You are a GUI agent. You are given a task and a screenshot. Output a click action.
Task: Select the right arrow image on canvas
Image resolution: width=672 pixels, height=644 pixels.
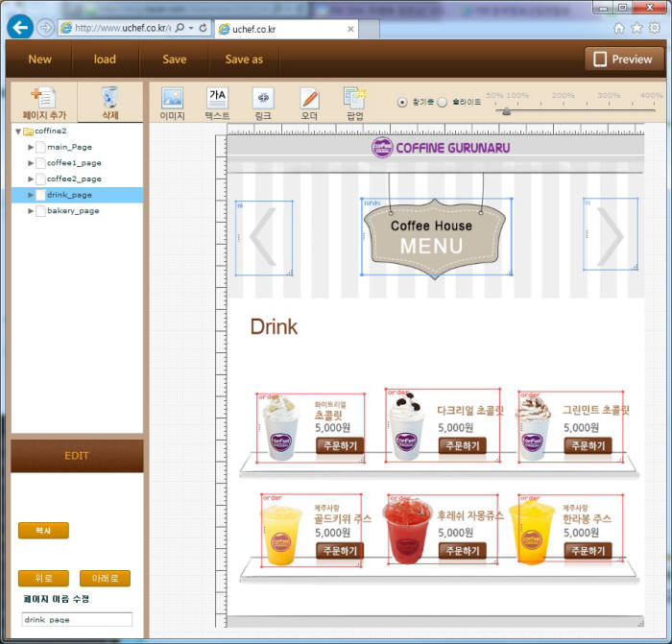point(611,234)
